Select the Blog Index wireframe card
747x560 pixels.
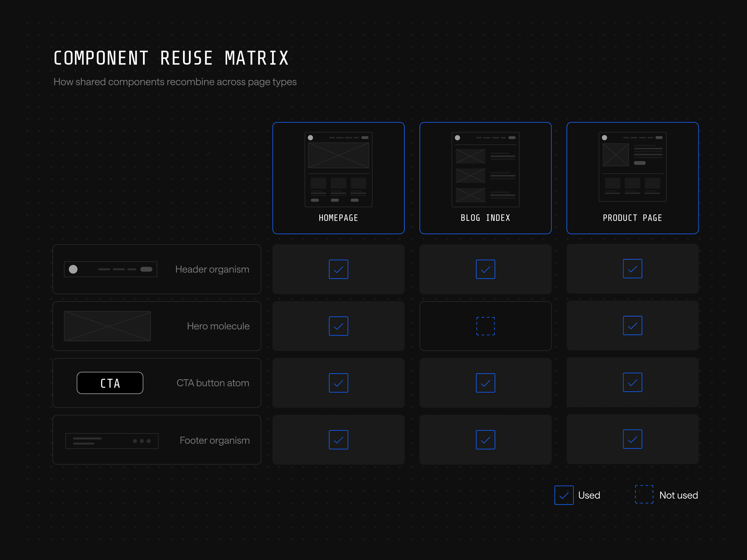click(x=485, y=178)
